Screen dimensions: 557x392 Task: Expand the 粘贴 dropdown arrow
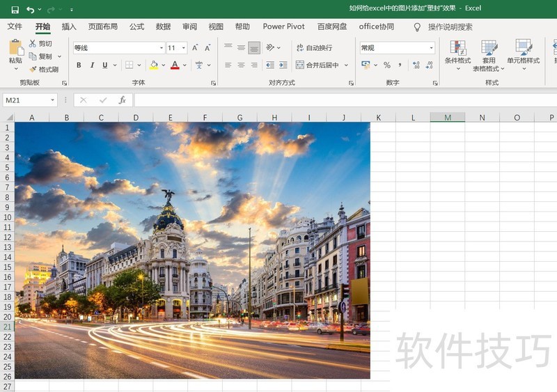point(16,68)
